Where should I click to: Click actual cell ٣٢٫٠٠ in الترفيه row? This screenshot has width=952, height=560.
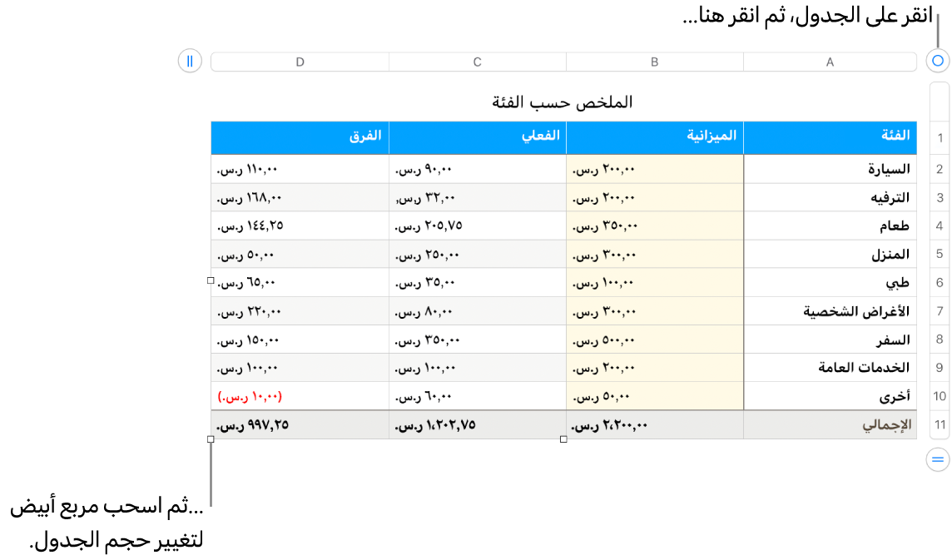point(477,197)
